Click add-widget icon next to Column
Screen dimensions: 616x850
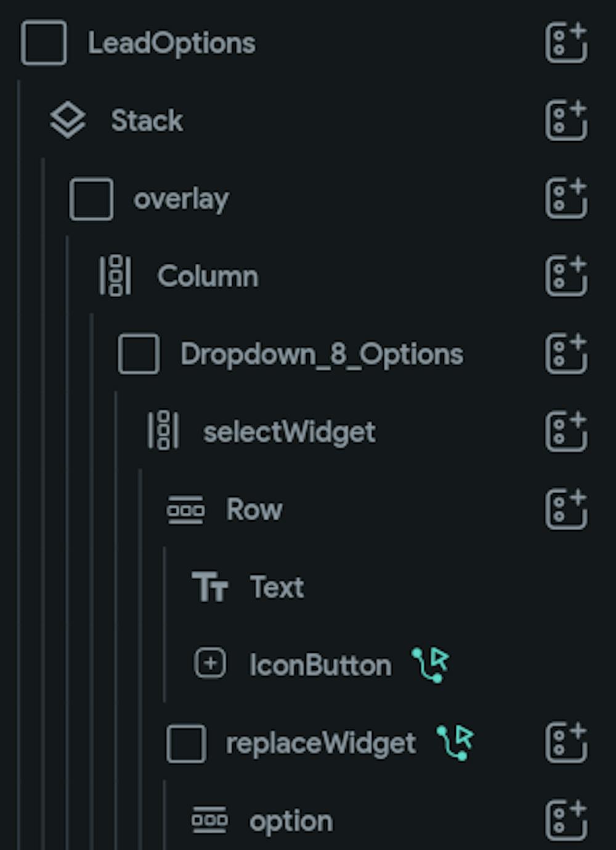coord(565,276)
